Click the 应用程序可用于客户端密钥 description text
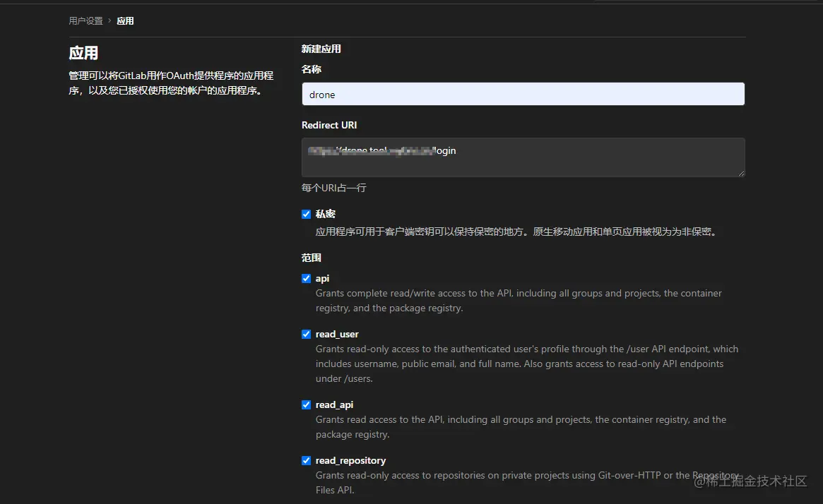 pyautogui.click(x=517, y=232)
